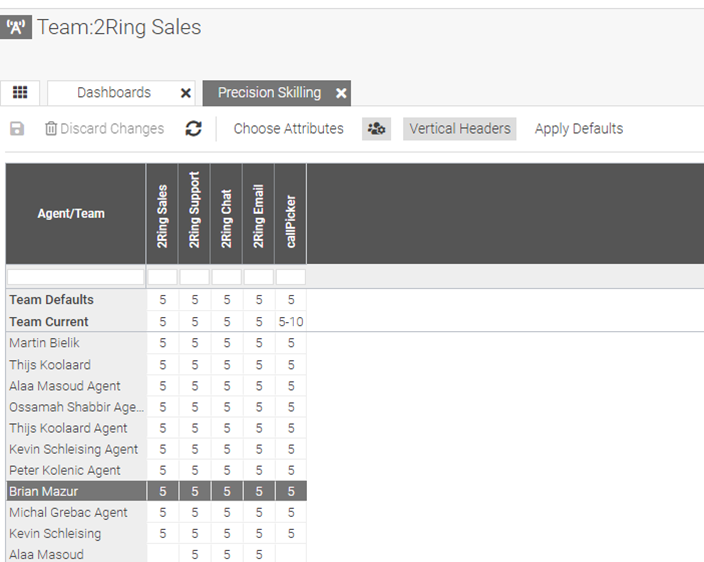Click the antenna icon beside the team title

coord(19,28)
